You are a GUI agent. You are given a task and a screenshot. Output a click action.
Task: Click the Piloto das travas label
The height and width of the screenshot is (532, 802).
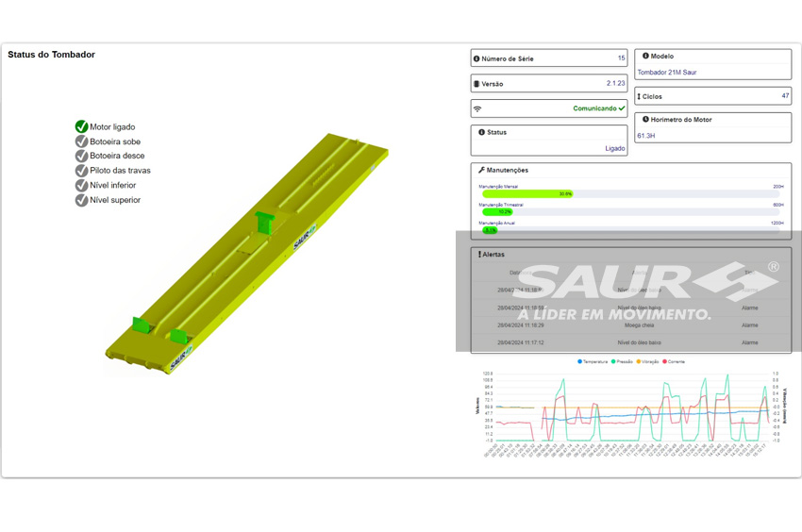[120, 171]
